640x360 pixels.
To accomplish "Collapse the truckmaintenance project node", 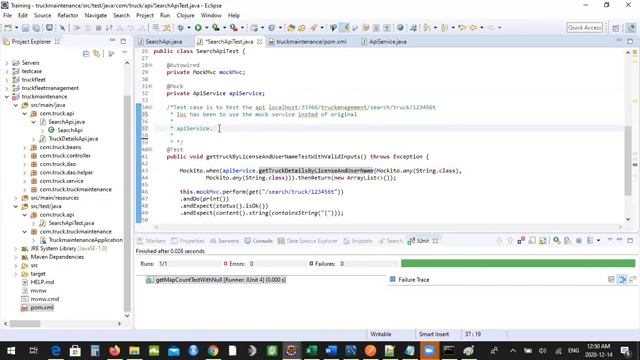I will 7,97.
